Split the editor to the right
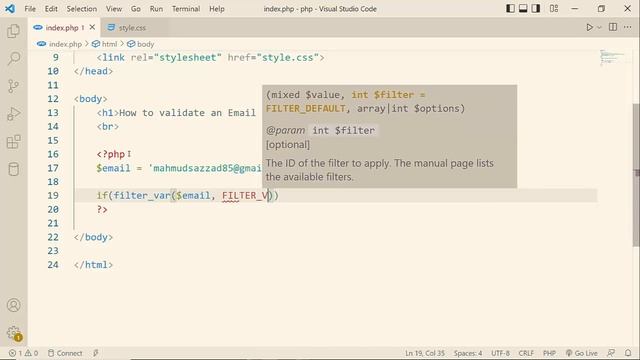 tap(613, 27)
